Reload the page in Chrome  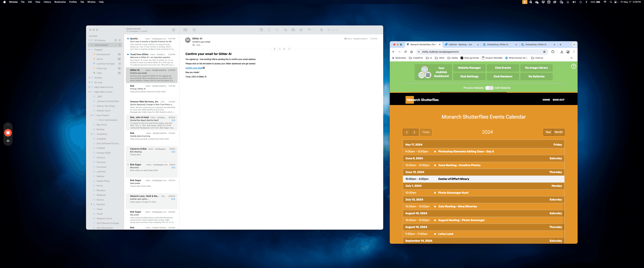[x=406, y=52]
